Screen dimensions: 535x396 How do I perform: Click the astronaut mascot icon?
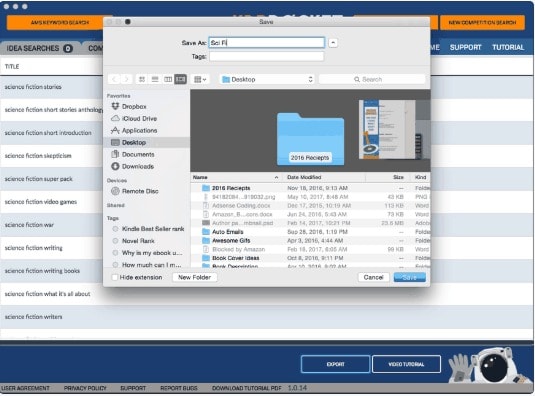tap(489, 365)
